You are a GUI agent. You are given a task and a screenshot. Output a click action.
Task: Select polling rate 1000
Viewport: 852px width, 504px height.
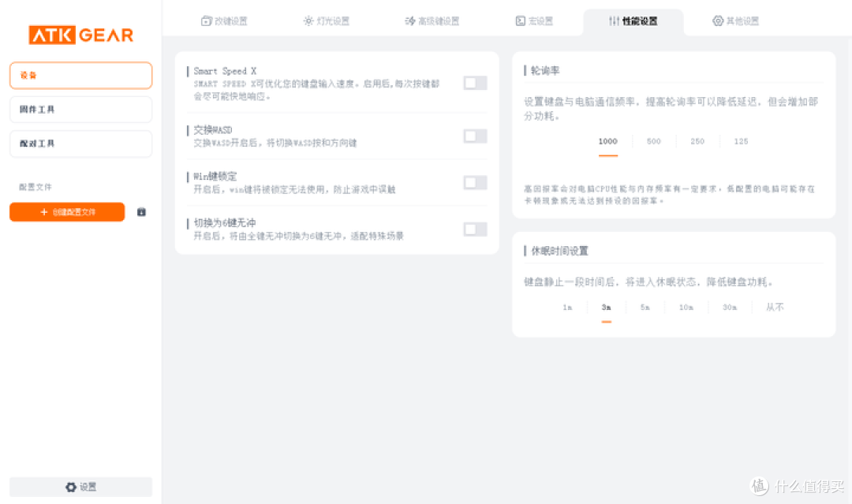coord(608,141)
